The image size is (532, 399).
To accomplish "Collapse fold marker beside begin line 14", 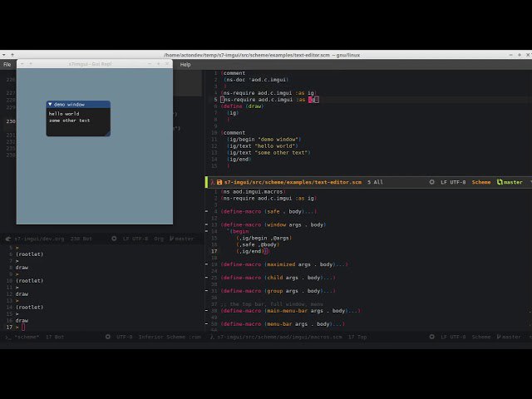I will pos(207,231).
